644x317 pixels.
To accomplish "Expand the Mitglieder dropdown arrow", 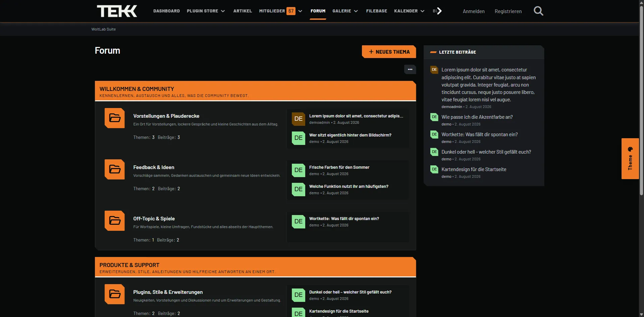I will tap(300, 11).
